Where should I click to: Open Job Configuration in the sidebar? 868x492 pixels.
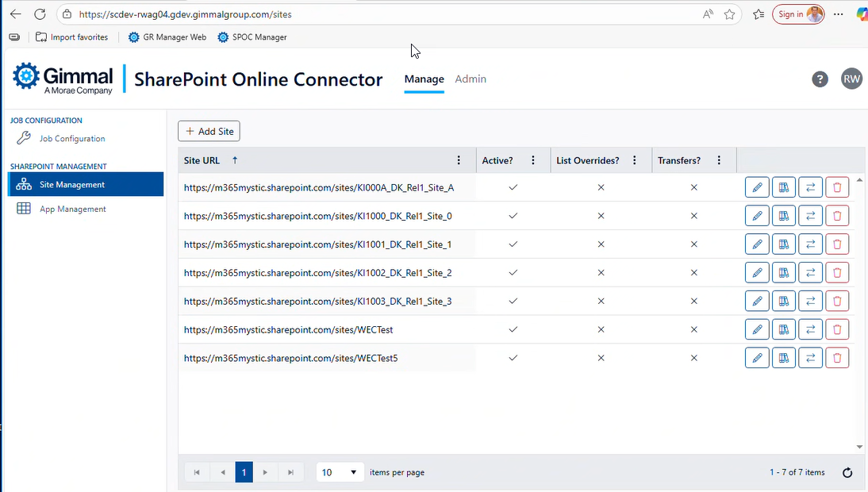(72, 138)
